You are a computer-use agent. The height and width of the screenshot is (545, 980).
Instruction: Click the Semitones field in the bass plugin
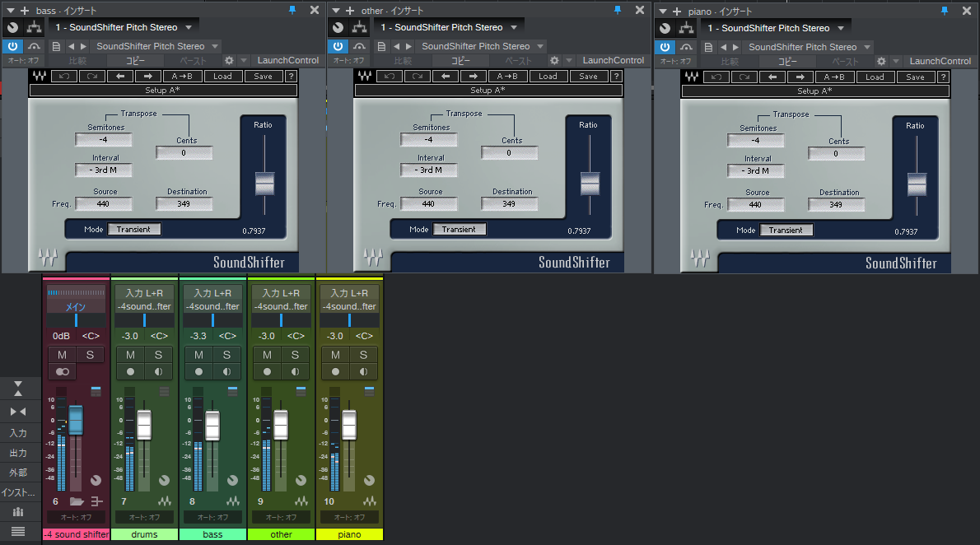pos(103,140)
